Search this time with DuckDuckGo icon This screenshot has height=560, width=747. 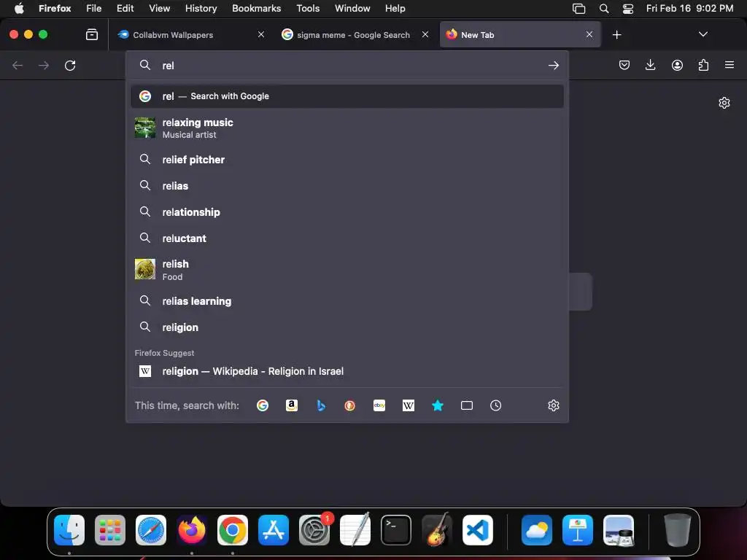pos(349,405)
